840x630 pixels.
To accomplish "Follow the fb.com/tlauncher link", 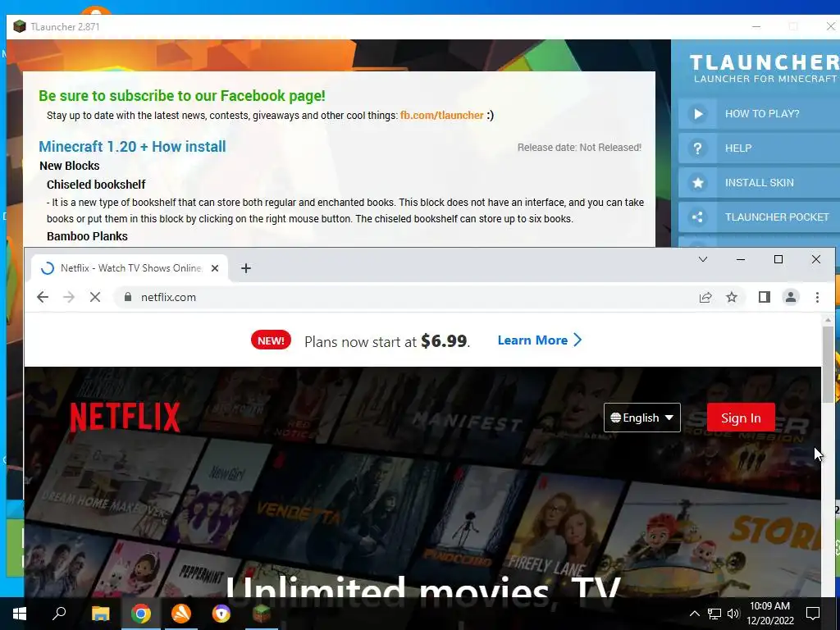I will 442,115.
